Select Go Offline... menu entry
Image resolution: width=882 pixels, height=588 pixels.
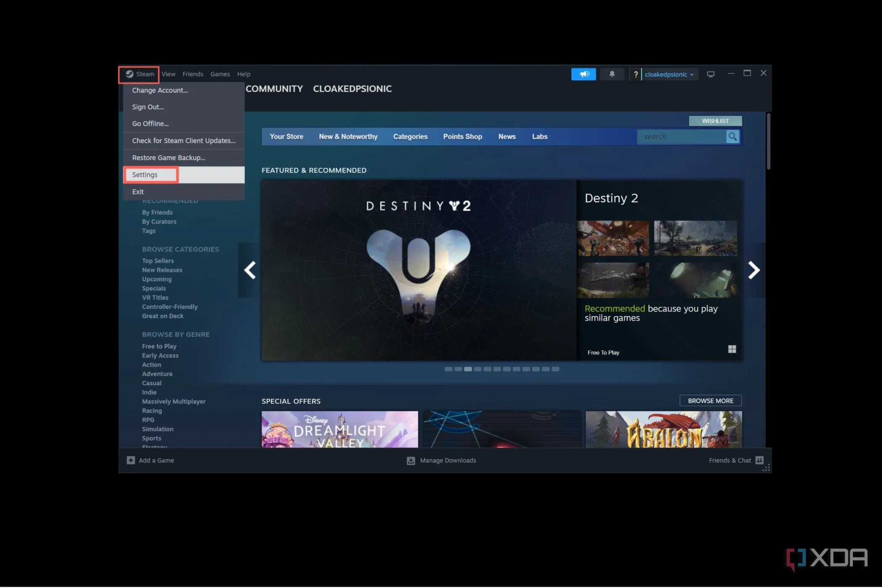coord(184,124)
